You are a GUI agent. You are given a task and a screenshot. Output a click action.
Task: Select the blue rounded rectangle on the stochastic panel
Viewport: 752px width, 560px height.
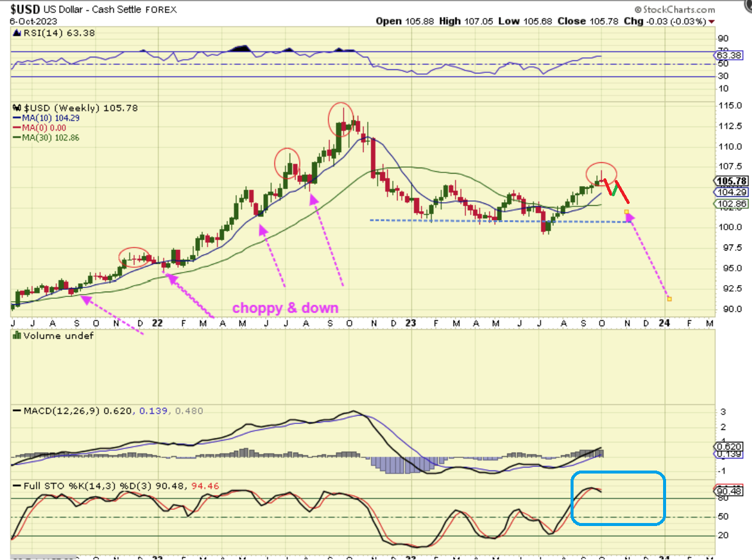(618, 498)
